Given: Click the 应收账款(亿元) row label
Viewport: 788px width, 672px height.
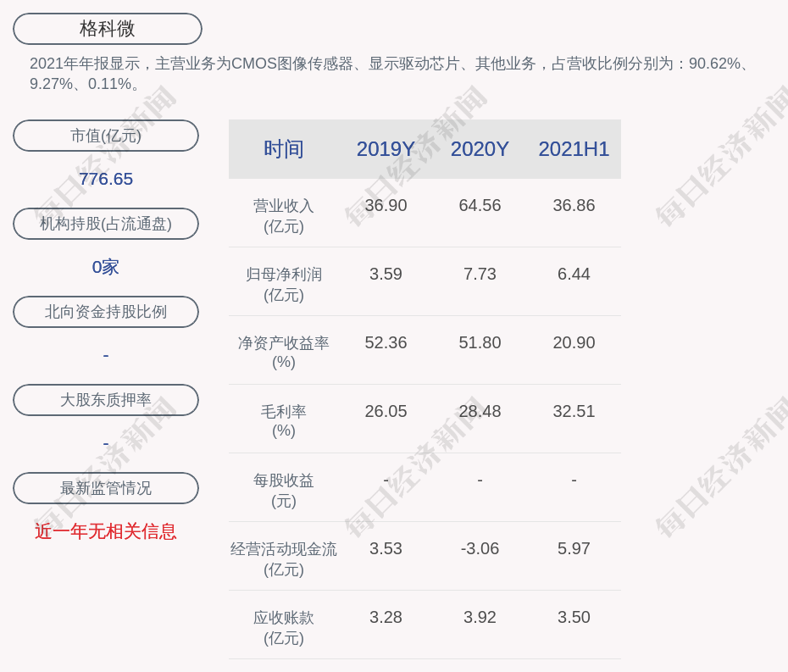Looking at the screenshot, I should point(284,628).
